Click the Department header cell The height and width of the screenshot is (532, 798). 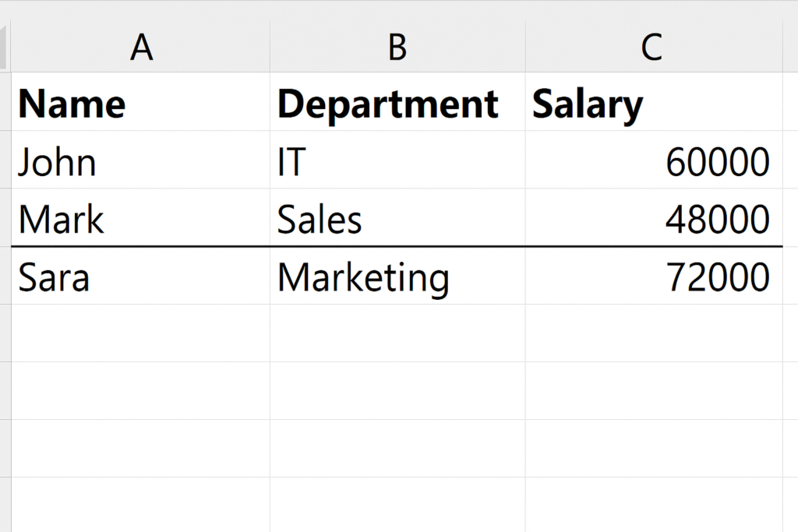coord(397,101)
